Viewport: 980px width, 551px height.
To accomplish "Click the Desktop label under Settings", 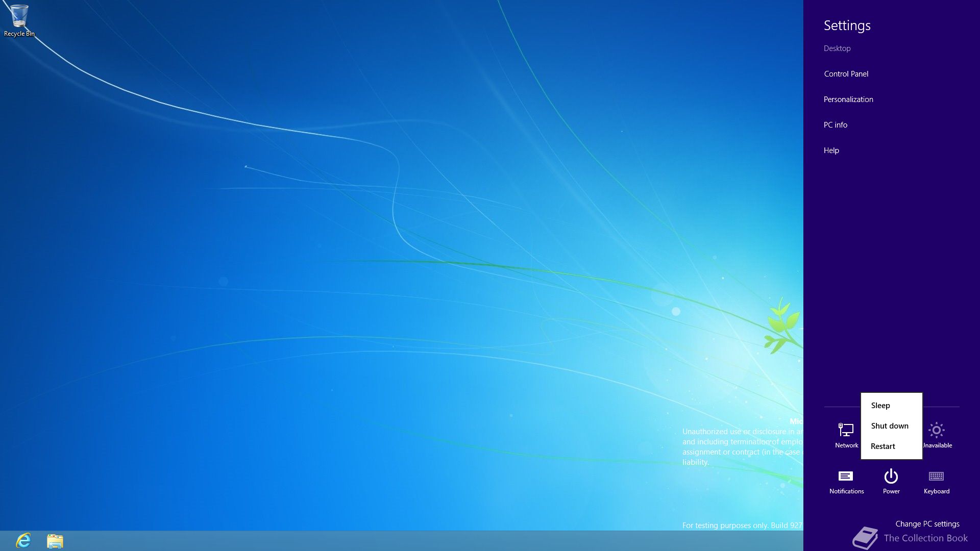I will (x=837, y=48).
